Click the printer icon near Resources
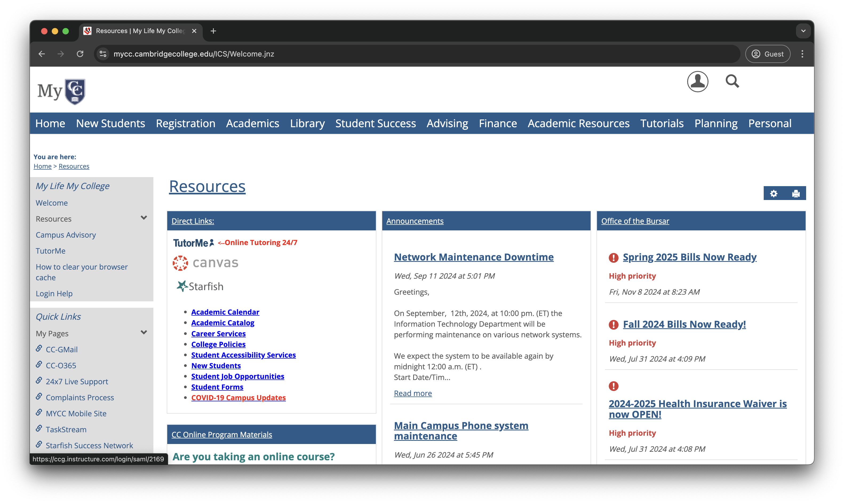Image resolution: width=844 pixels, height=504 pixels. 795,194
